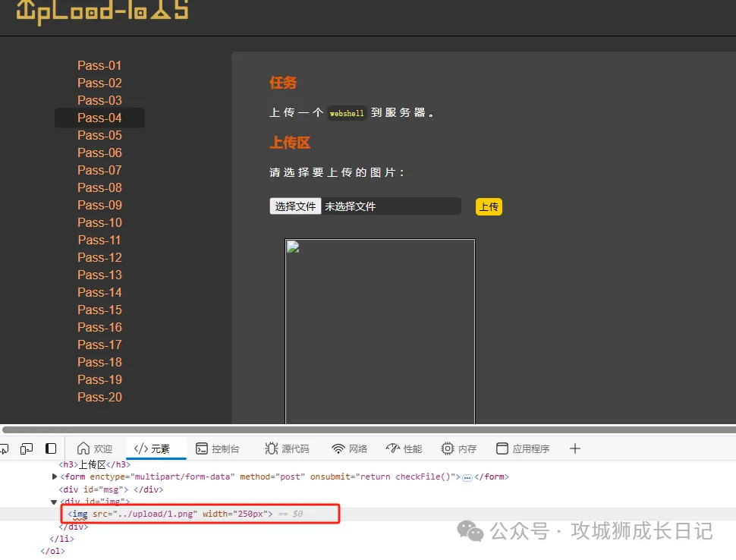Screen dimensions: 736x560
Task: Open the 内存 (Memory) panel
Action: tap(459, 448)
